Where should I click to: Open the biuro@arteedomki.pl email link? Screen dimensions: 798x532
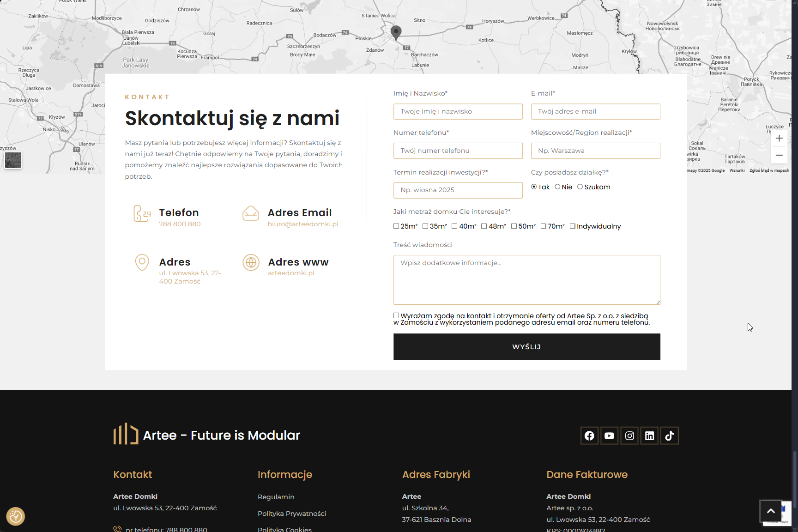click(303, 224)
